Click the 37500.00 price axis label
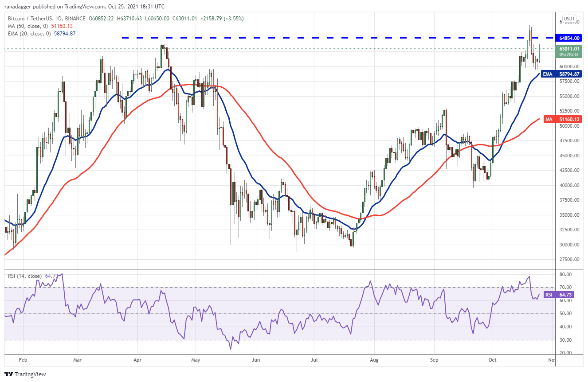Image resolution: width=588 pixels, height=382 pixels. (x=569, y=200)
